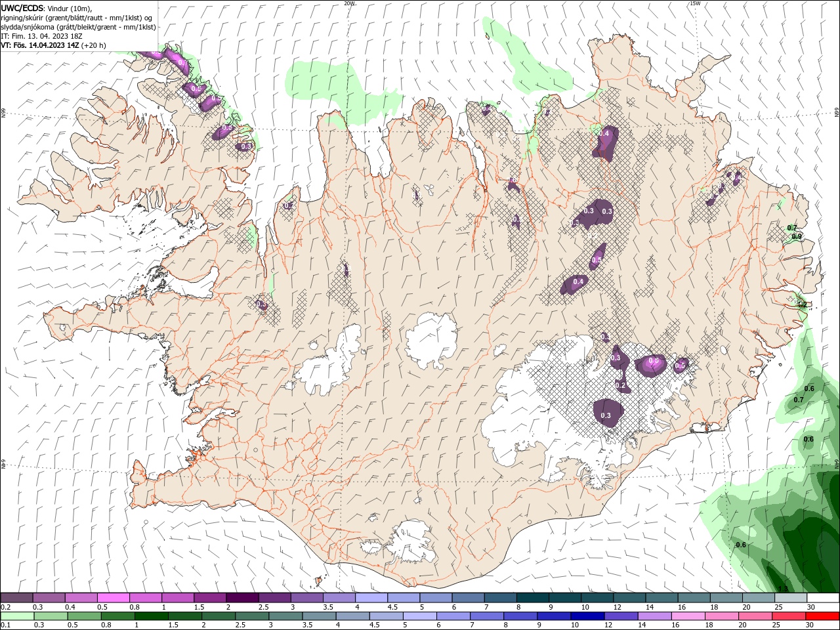This screenshot has height=630, width=840.
Task: Click the 'Vindur (10m)' label in header
Action: (x=70, y=8)
